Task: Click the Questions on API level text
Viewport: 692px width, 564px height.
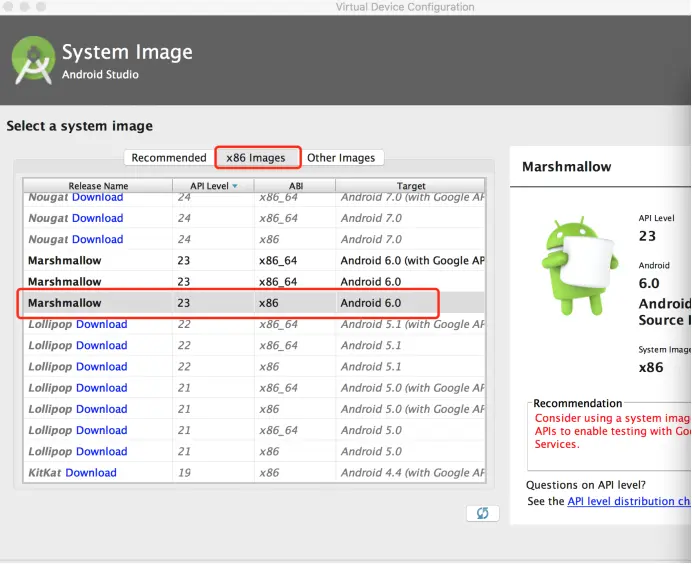Action: click(586, 485)
